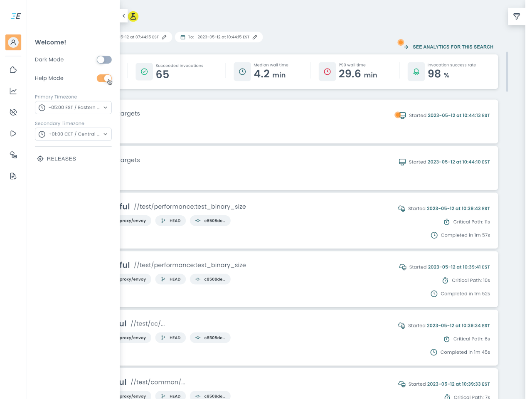Follow the SEE ANALYTICS FOR THIS SEARCH link
The image size is (532, 399).
(x=453, y=47)
